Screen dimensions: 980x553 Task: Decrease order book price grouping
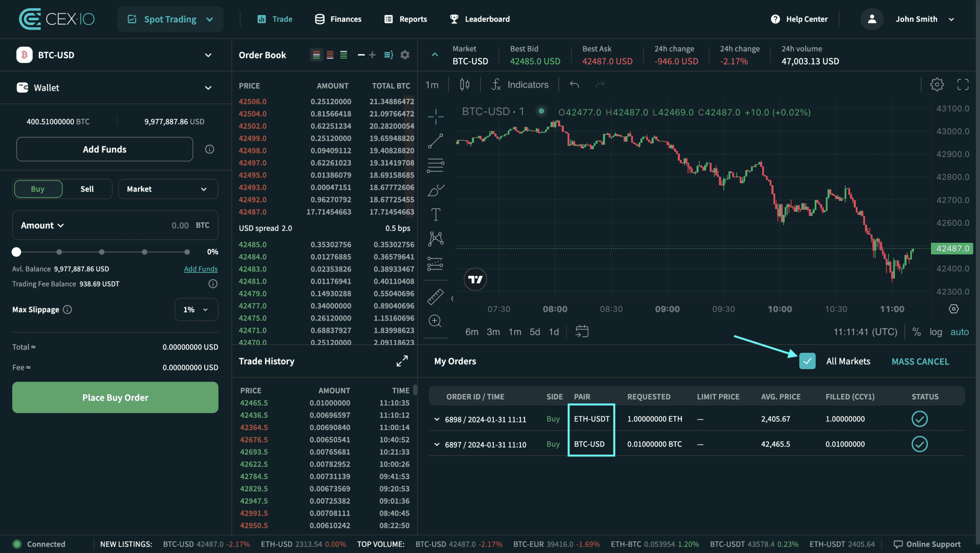[x=361, y=55]
